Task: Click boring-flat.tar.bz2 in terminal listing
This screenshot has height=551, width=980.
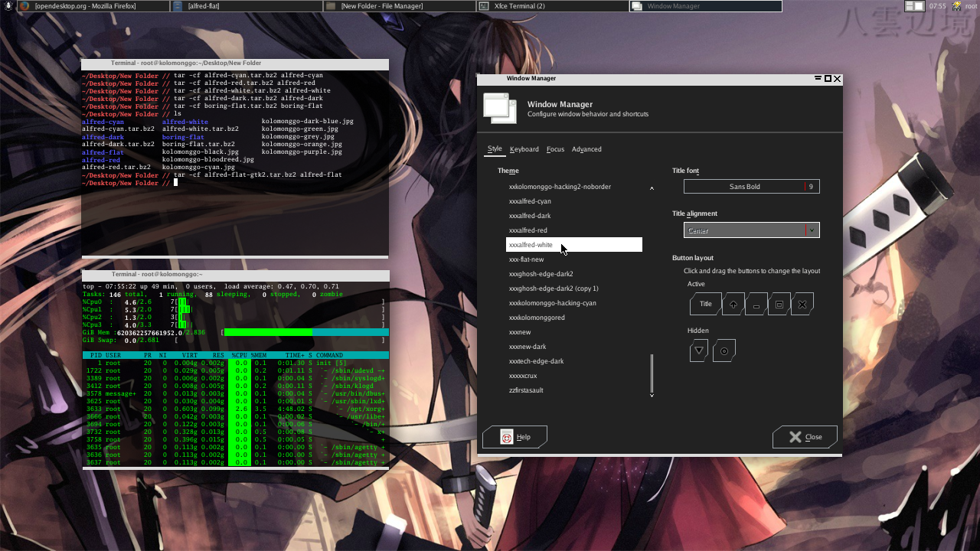Action: click(198, 145)
